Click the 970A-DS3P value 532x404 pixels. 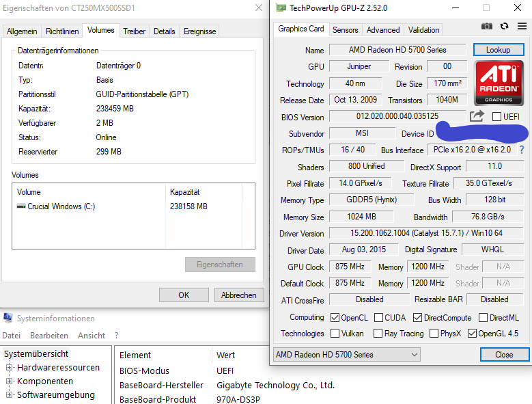coord(238,399)
